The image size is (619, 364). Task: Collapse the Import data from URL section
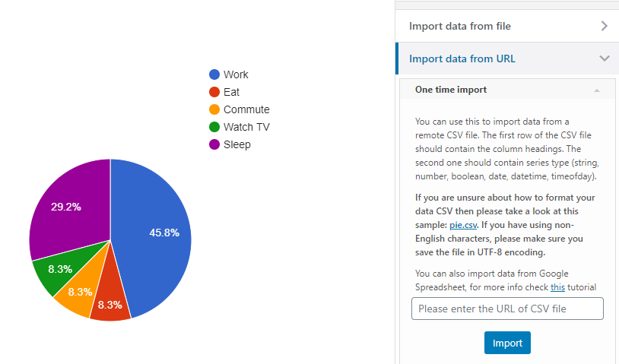[604, 59]
